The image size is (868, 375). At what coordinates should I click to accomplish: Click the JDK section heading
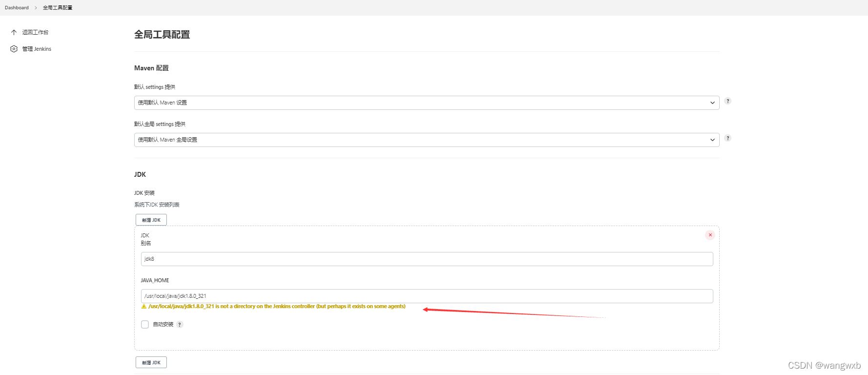point(140,174)
